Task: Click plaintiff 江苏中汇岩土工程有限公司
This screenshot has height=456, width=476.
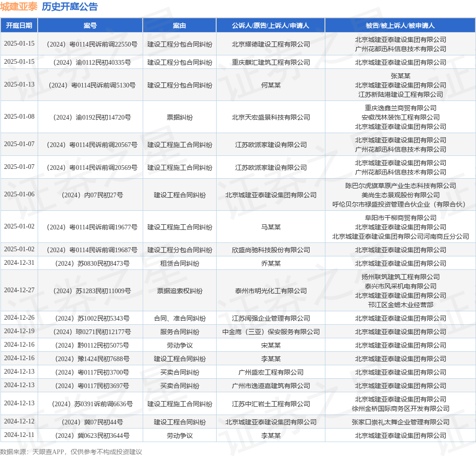Action: [x=271, y=404]
